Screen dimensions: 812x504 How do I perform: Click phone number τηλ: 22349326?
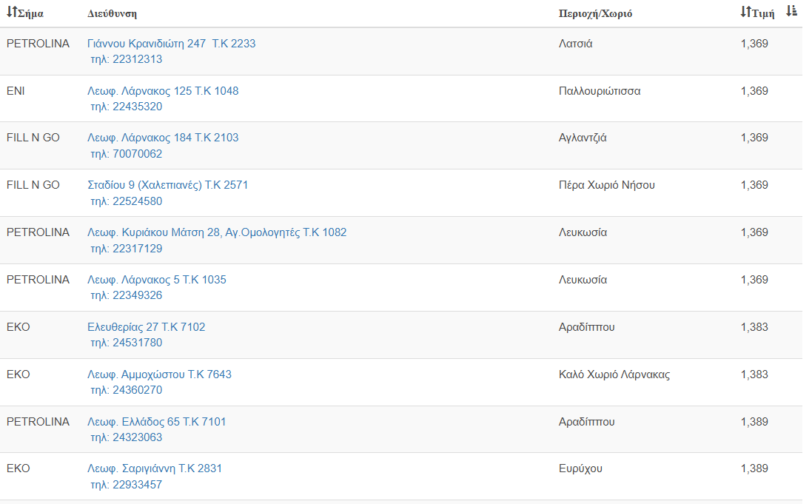click(127, 295)
